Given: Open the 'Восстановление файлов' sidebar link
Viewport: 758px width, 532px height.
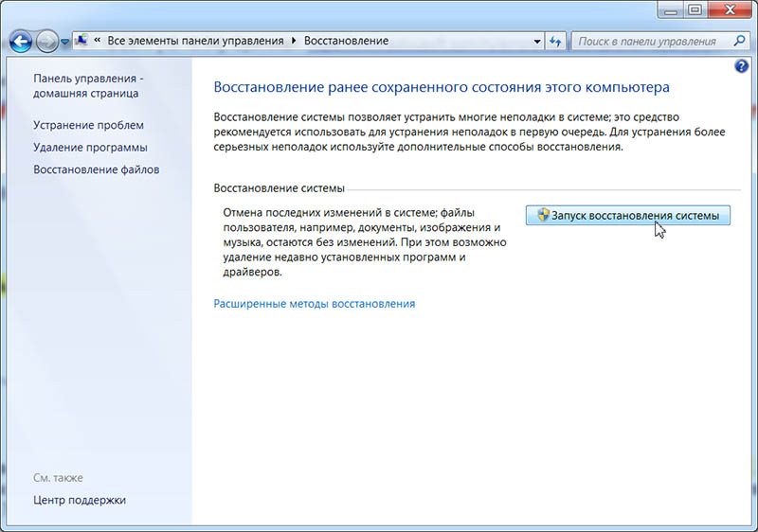Looking at the screenshot, I should pos(96,169).
